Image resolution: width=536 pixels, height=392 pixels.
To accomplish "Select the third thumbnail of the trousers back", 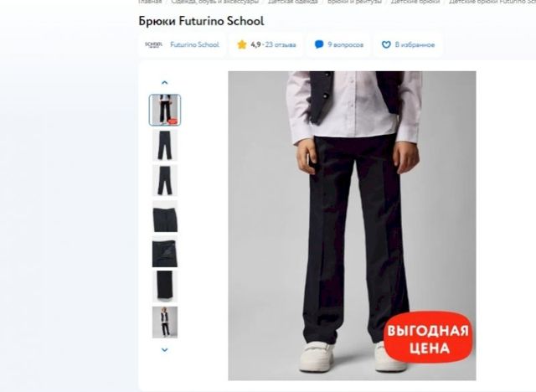I will pos(165,181).
